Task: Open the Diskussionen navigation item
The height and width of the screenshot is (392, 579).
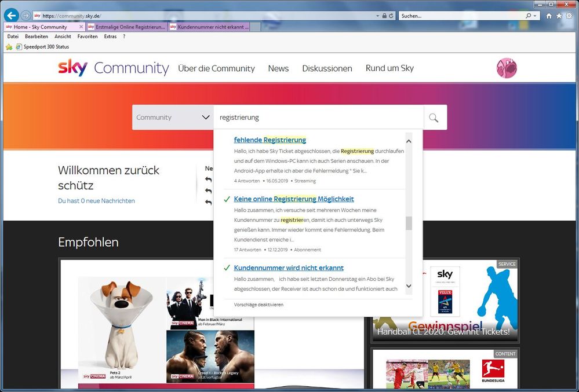Action: 327,68
